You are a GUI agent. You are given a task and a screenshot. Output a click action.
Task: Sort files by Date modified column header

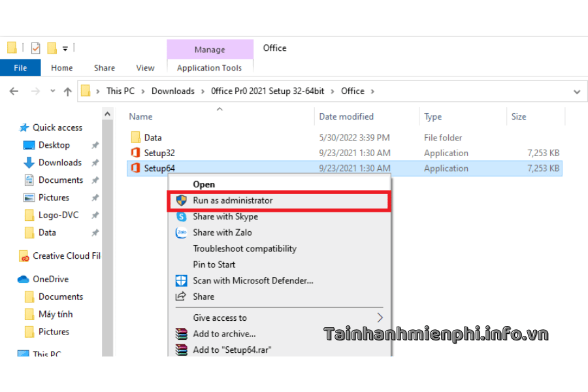click(346, 117)
